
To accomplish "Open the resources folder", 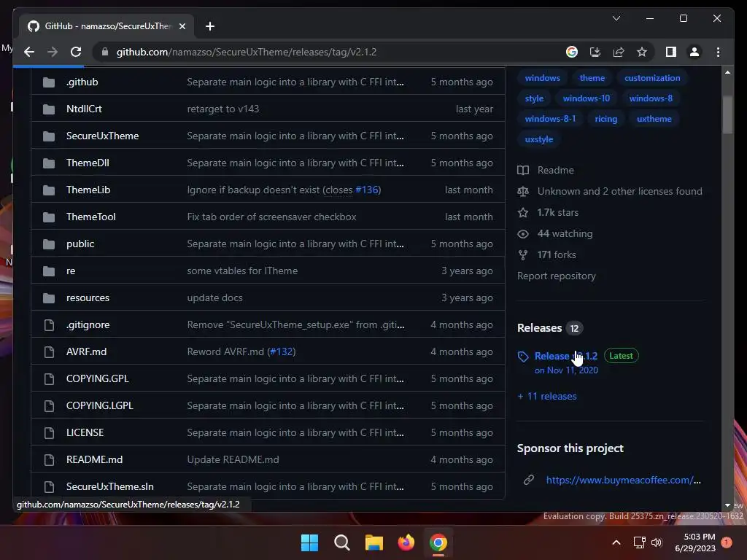I will 88,297.
